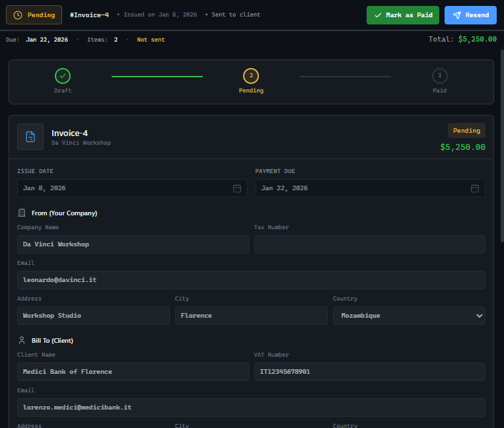Click the empty Tax Number field
The image size is (504, 428).
point(370,244)
